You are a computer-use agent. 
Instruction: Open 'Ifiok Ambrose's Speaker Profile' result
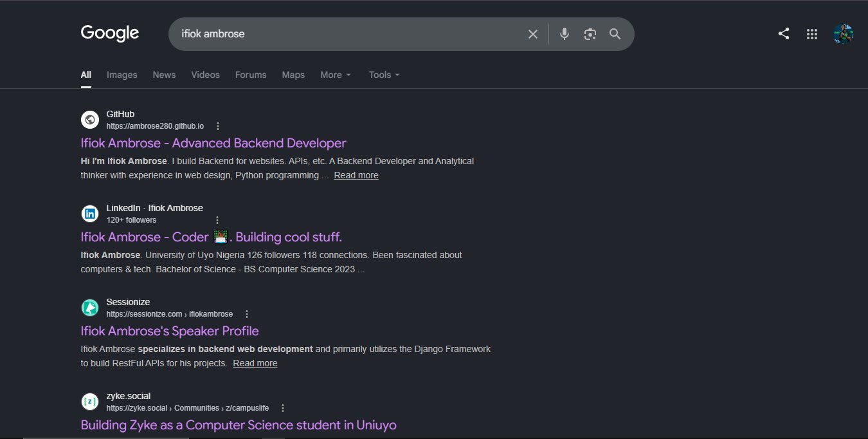[170, 331]
